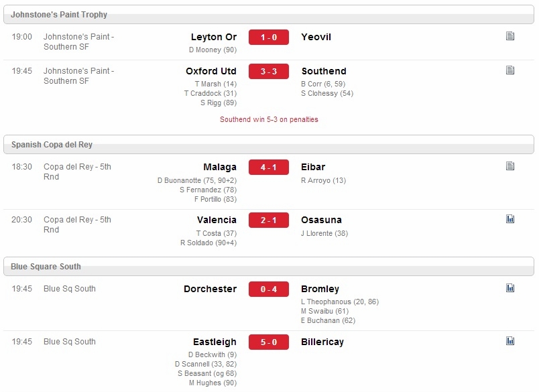Open stats icon for Valencia v Osasuna
539x392 pixels.
(x=510, y=219)
